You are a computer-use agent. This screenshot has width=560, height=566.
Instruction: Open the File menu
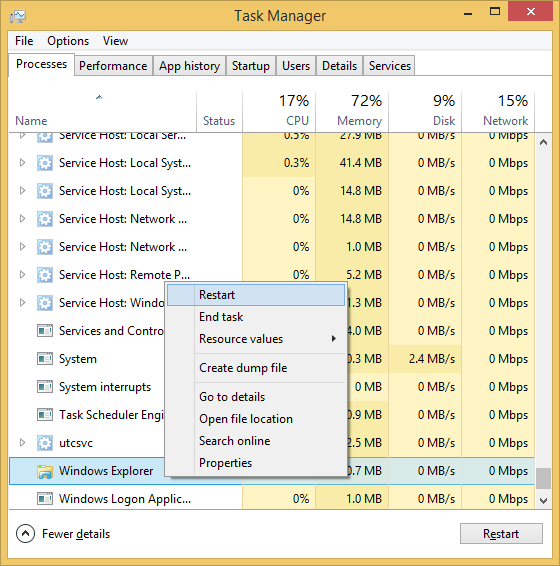click(x=24, y=41)
